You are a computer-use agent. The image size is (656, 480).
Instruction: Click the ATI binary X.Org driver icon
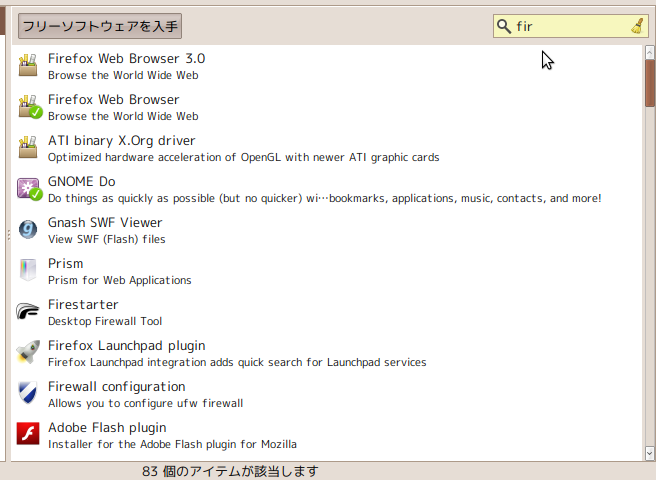(28, 147)
